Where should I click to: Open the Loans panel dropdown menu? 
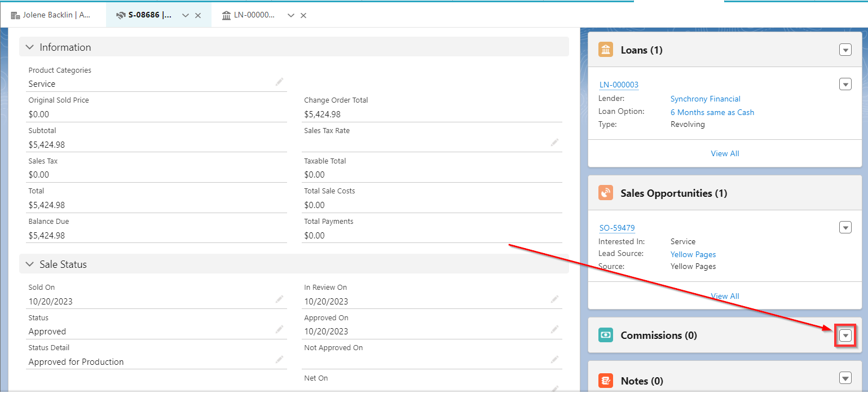(x=845, y=50)
